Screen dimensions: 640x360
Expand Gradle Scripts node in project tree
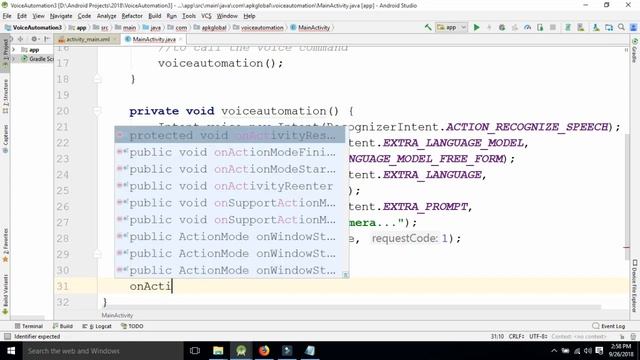tap(14, 59)
